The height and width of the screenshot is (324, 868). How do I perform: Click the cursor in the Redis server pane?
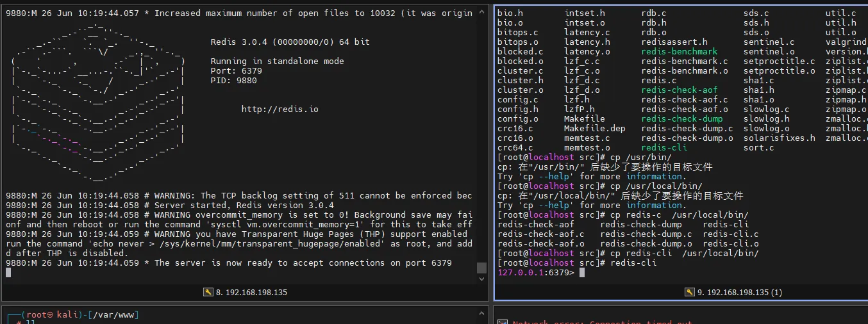pyautogui.click(x=8, y=273)
